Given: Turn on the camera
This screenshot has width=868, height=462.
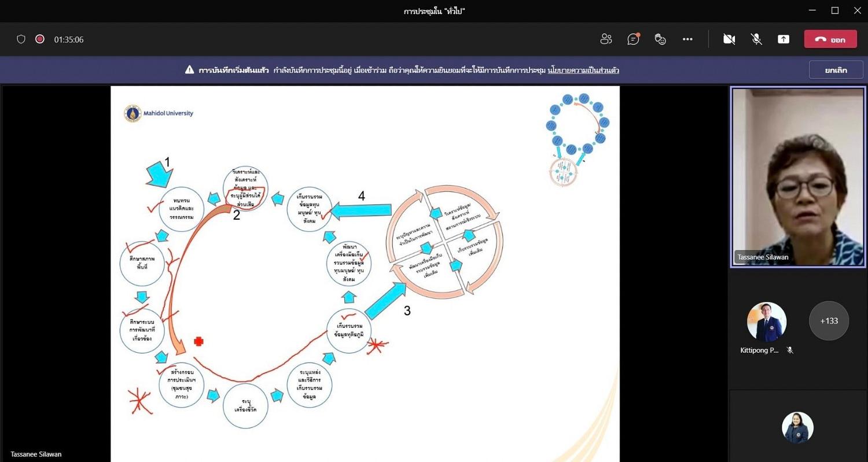Looking at the screenshot, I should point(729,39).
